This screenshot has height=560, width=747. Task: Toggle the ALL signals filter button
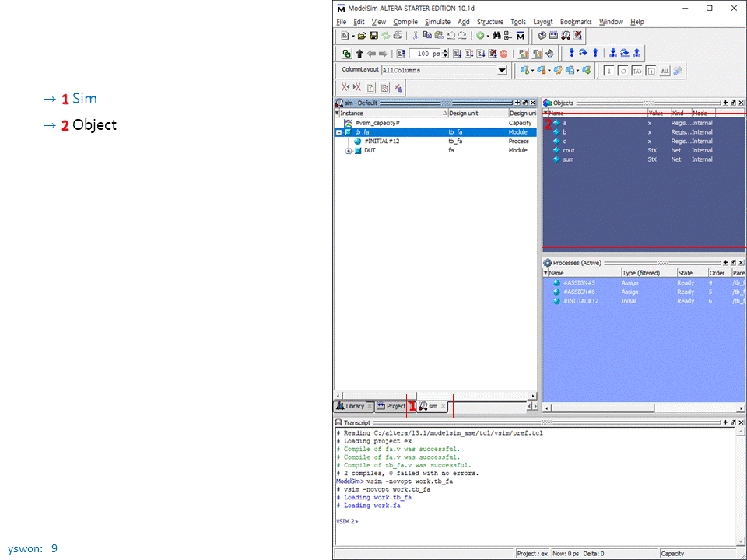[665, 71]
